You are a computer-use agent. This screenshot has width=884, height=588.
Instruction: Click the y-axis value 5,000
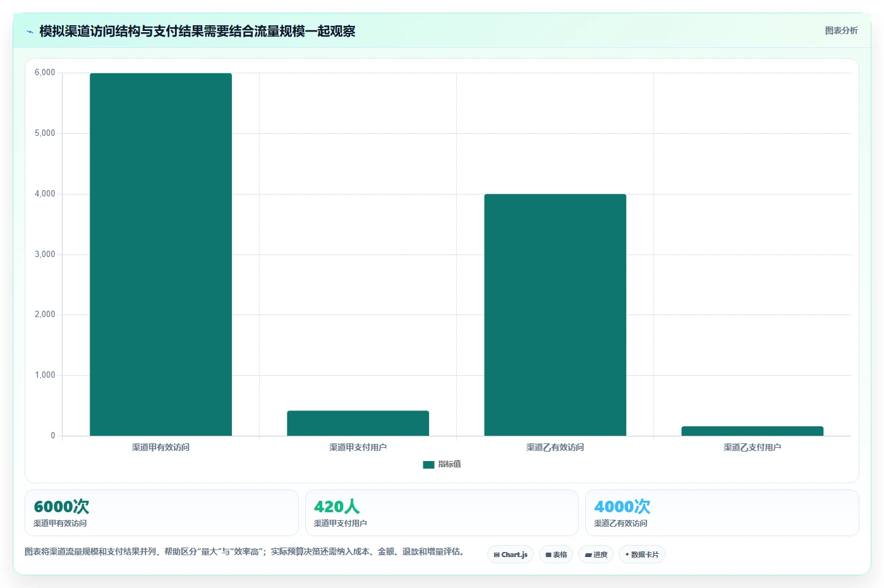pyautogui.click(x=45, y=133)
